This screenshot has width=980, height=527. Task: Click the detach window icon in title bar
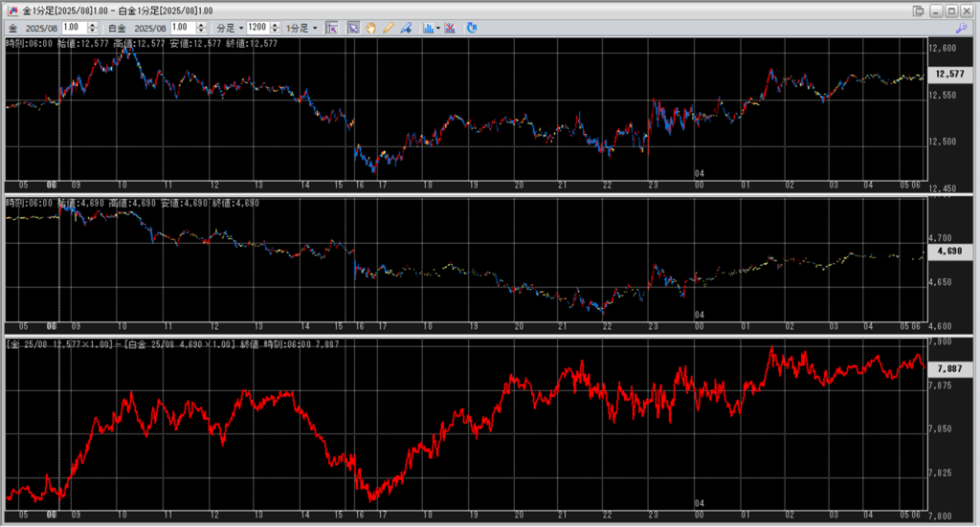pyautogui.click(x=919, y=10)
